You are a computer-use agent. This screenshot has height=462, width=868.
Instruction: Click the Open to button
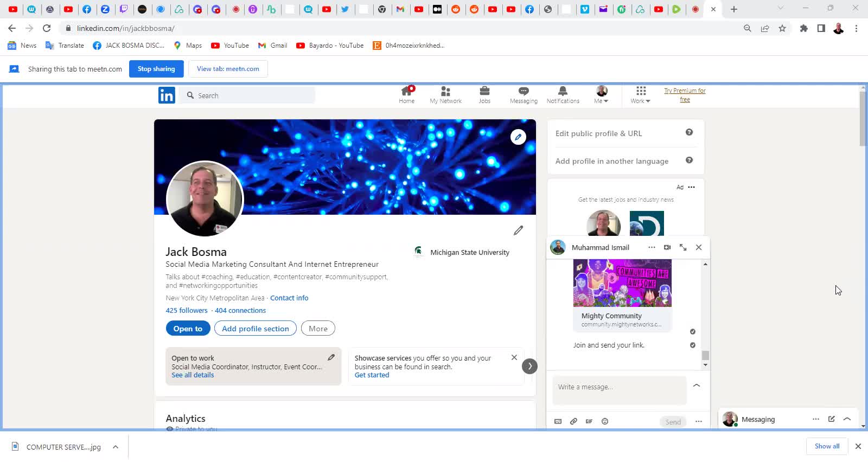click(188, 329)
